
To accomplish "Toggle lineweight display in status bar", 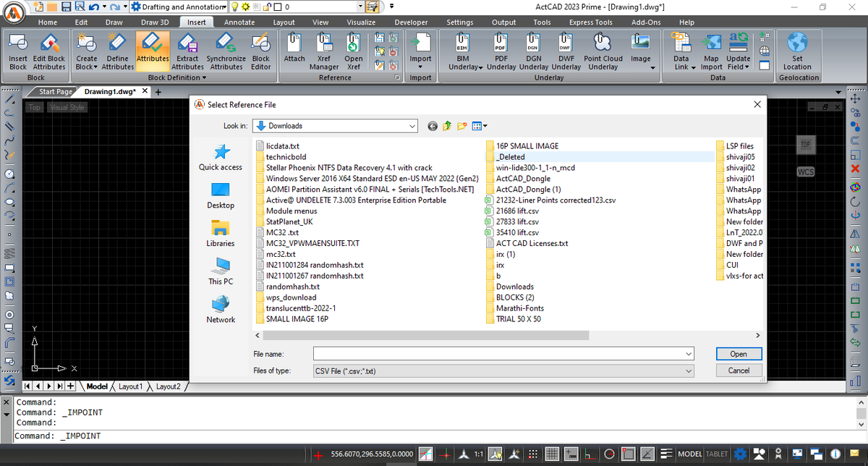I will tap(666, 454).
